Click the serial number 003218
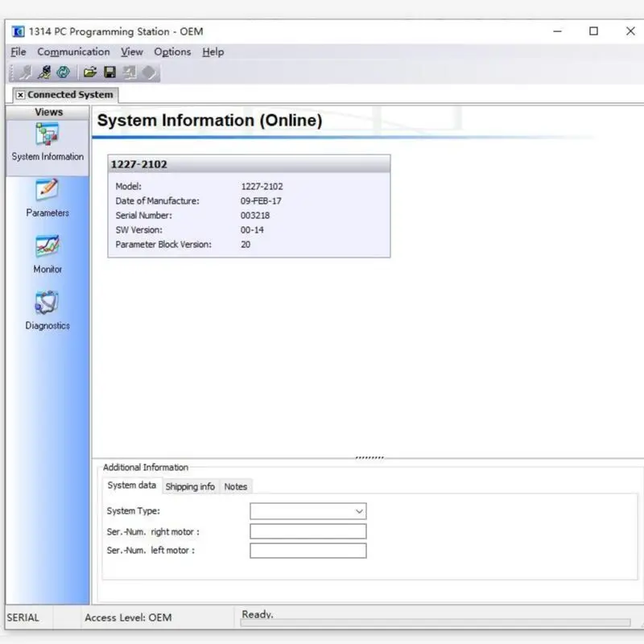 point(255,216)
